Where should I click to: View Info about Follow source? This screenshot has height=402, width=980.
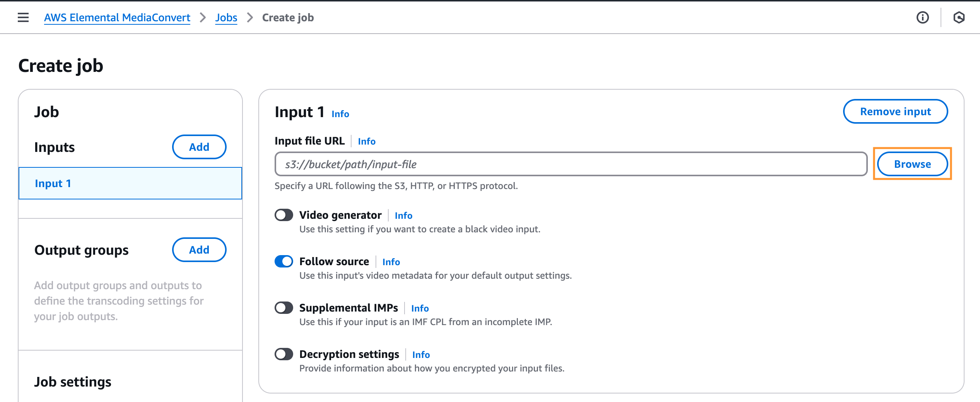coord(391,262)
